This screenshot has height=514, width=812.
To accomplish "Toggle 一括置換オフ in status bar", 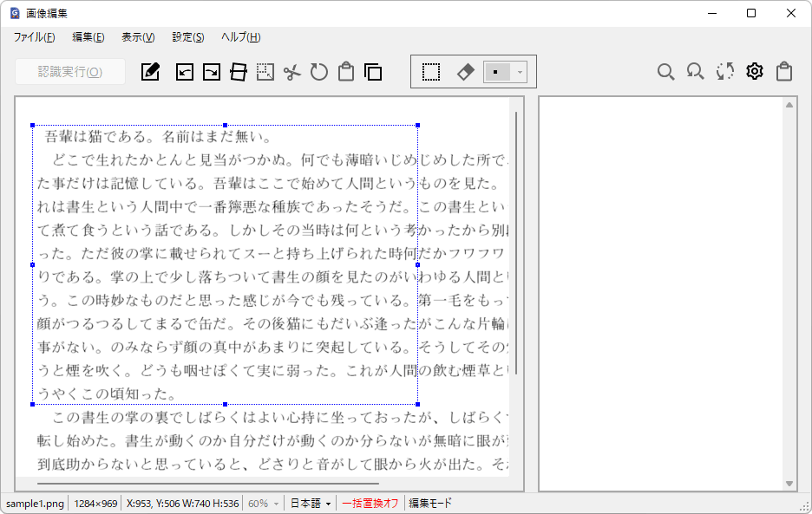I will 370,503.
